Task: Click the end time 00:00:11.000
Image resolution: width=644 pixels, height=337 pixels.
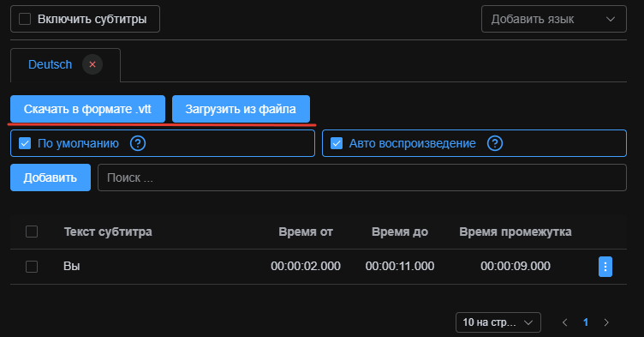Action: tap(400, 266)
